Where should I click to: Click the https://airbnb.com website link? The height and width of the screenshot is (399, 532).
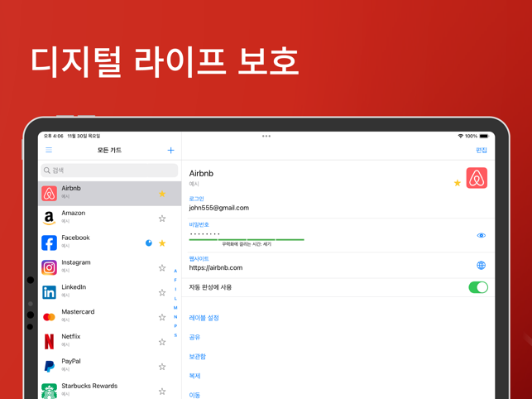pyautogui.click(x=216, y=267)
